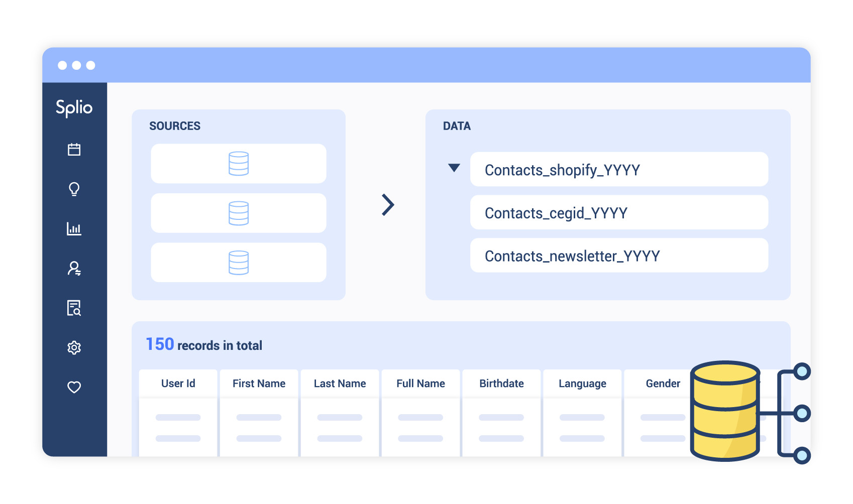The width and height of the screenshot is (853, 504).
Task: Select the third database source
Action: coord(239,263)
